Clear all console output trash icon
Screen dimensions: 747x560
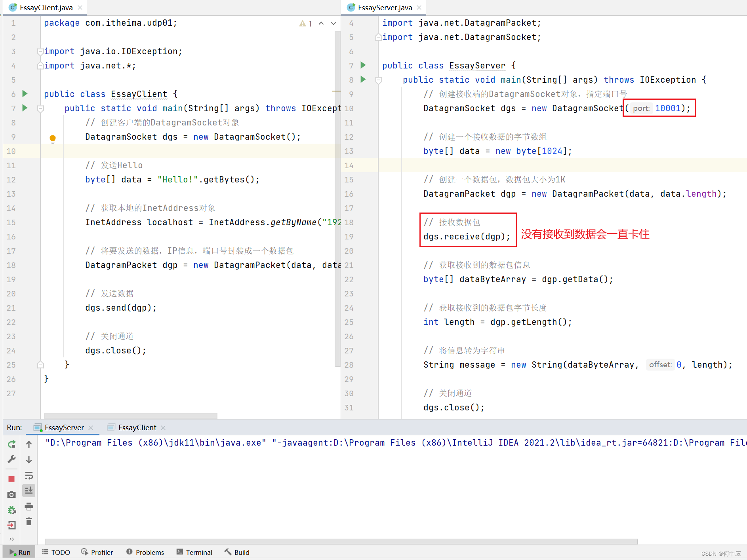tap(29, 522)
